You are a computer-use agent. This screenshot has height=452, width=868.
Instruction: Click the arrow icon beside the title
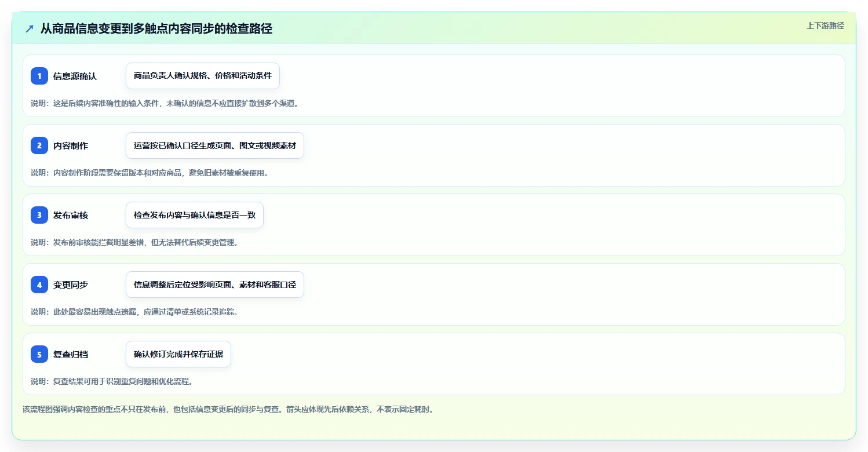[x=30, y=28]
